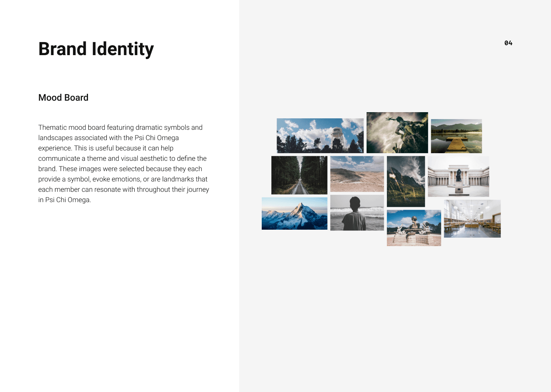Click the page number 04

[508, 43]
